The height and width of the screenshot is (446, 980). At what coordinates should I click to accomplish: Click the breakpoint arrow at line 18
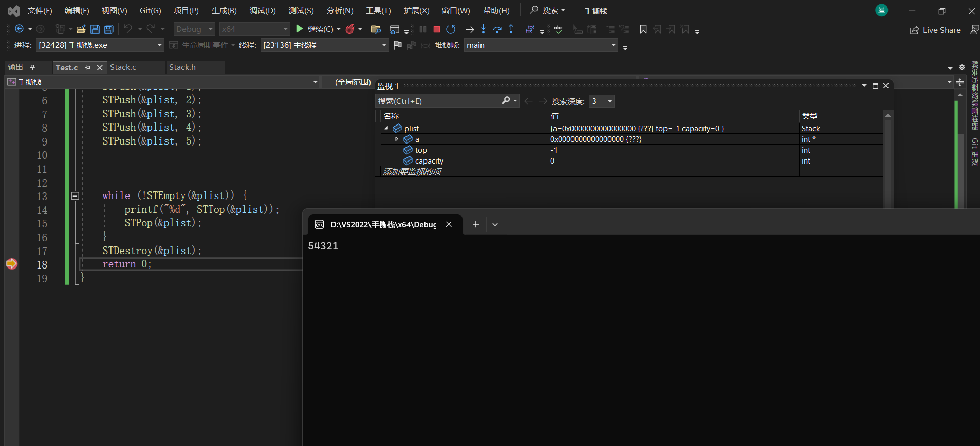click(x=11, y=264)
